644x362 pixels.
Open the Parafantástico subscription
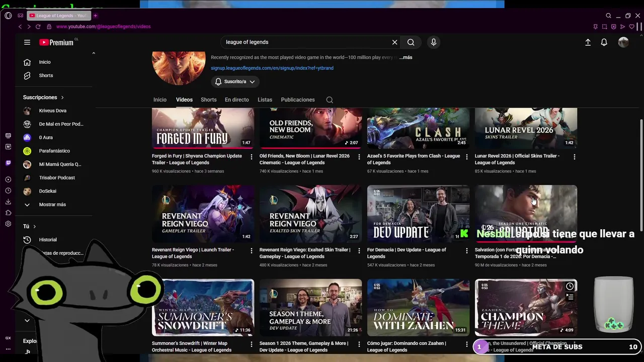[54, 151]
